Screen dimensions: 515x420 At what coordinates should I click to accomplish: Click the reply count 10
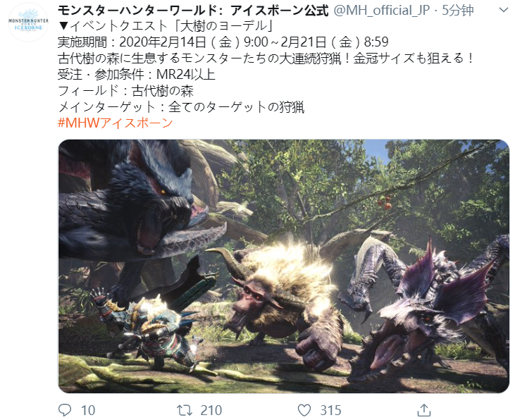click(88, 410)
